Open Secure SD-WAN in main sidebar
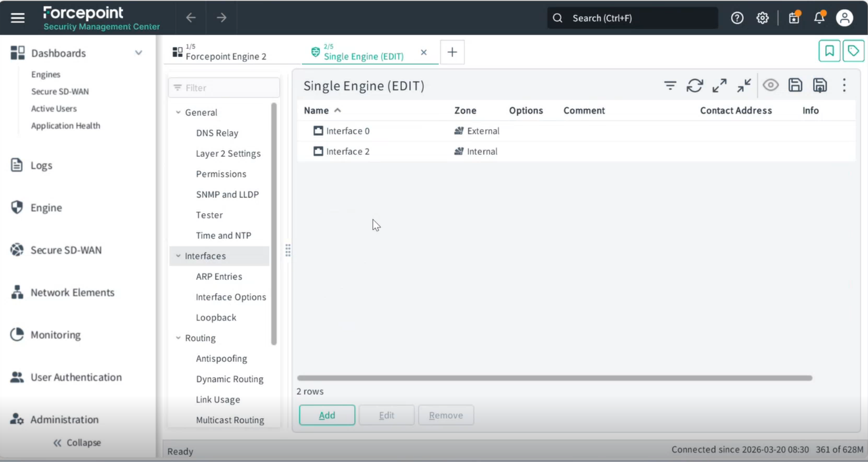The width and height of the screenshot is (868, 462). pyautogui.click(x=66, y=250)
